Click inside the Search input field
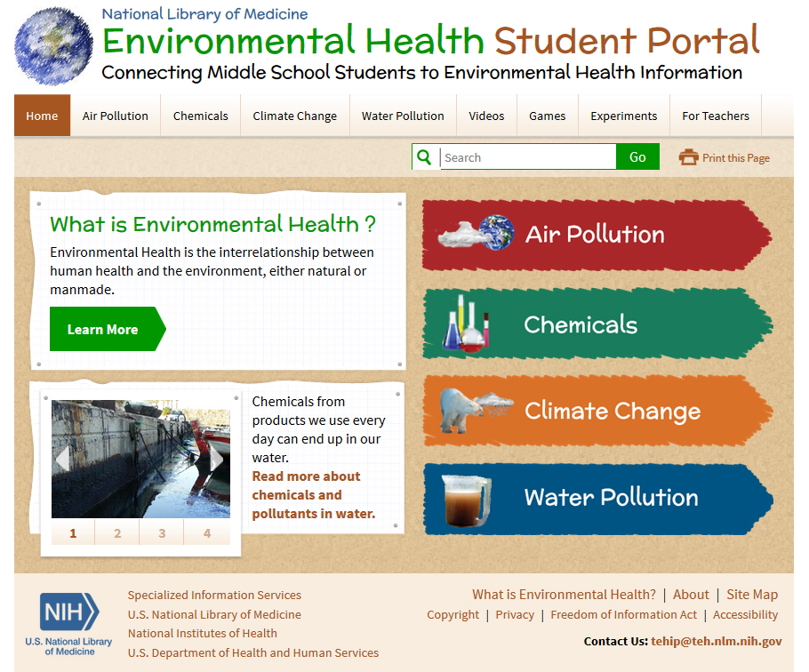The image size is (809, 672). click(x=528, y=156)
